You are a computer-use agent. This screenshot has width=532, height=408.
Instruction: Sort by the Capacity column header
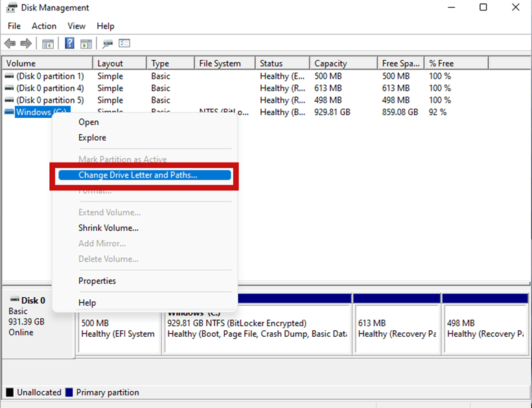343,63
